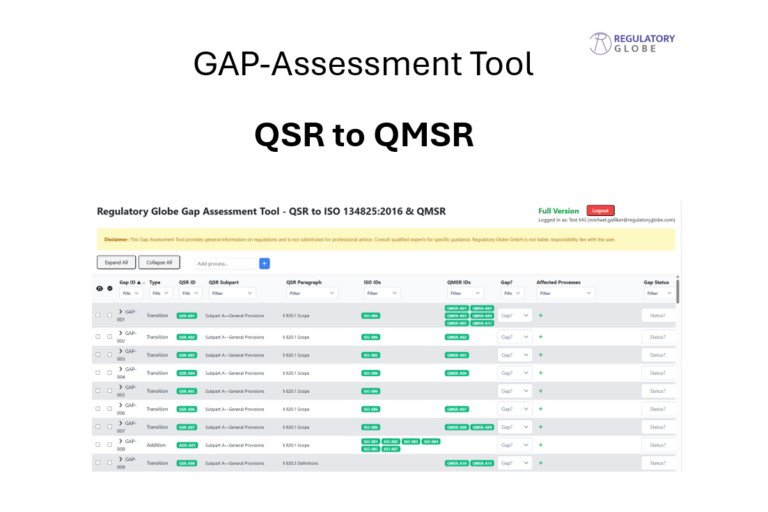The image size is (768, 512).
Task: Open the Gap Status filter dropdown
Action: click(x=659, y=293)
